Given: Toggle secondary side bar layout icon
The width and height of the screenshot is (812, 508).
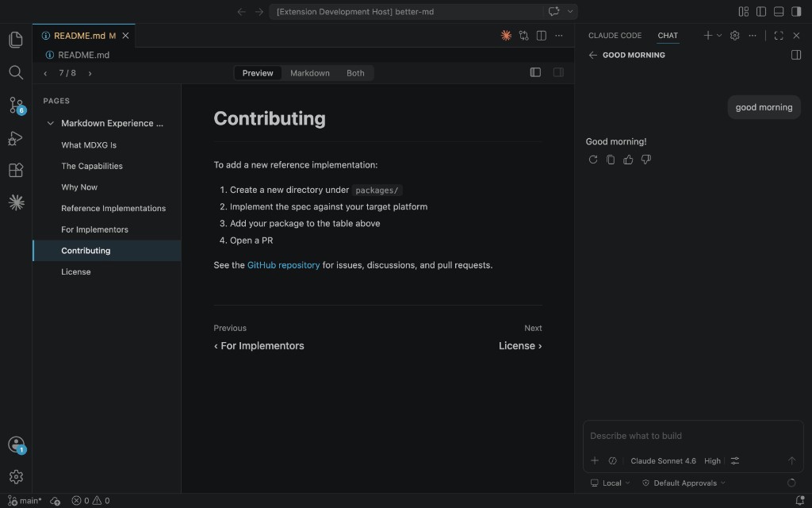Looking at the screenshot, I should pos(796,11).
